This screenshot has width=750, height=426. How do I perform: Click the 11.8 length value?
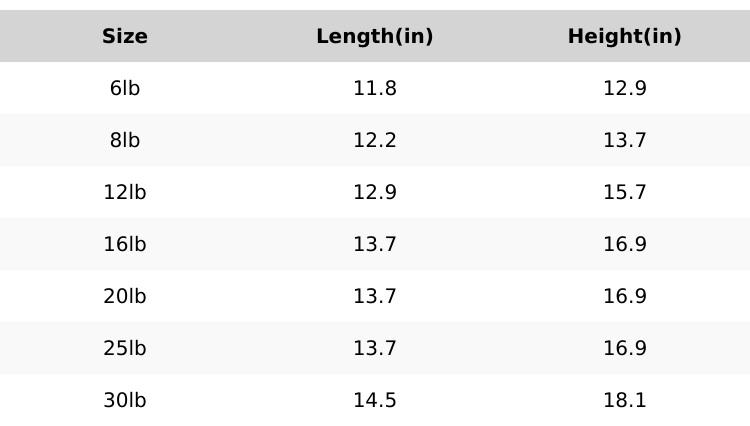tap(375, 89)
